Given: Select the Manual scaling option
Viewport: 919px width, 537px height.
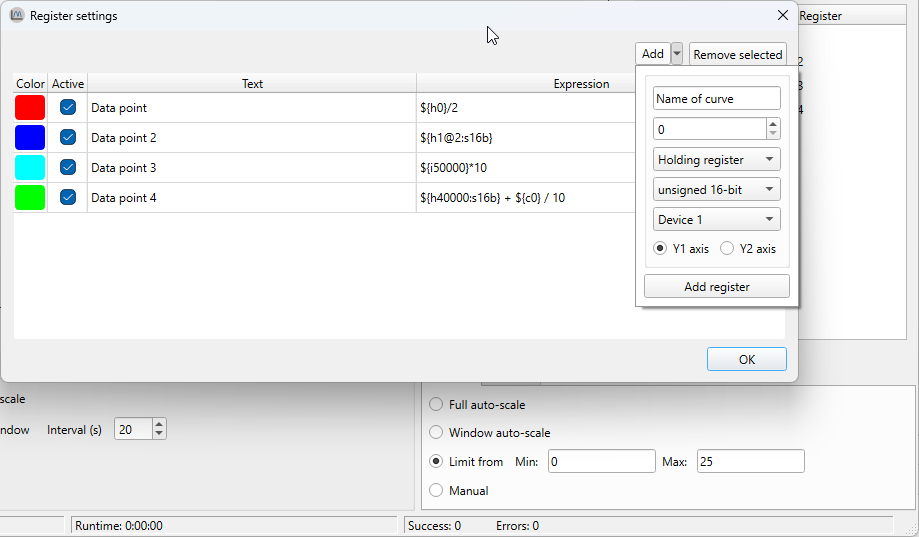Looking at the screenshot, I should 436,490.
